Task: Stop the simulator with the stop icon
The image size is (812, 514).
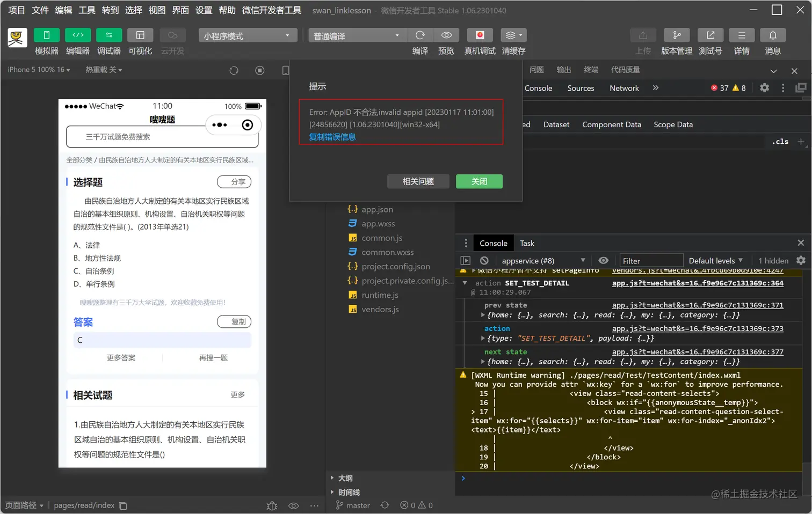Action: [x=260, y=70]
